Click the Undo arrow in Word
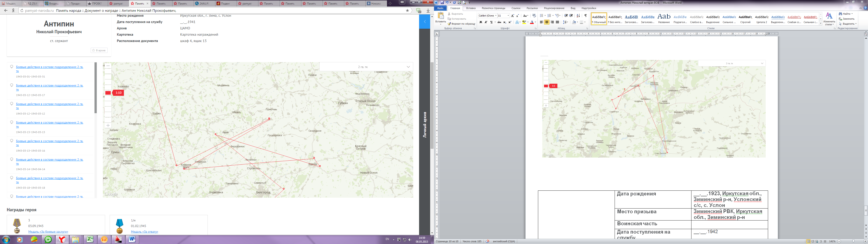 [447, 2]
